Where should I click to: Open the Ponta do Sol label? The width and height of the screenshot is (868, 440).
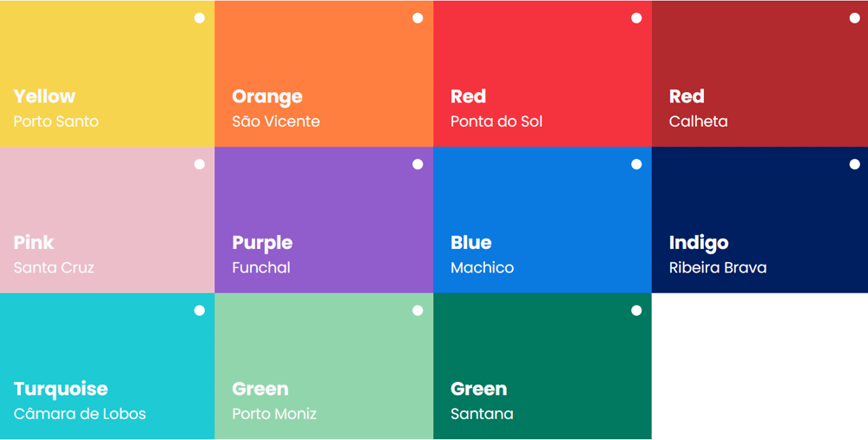[x=496, y=121]
